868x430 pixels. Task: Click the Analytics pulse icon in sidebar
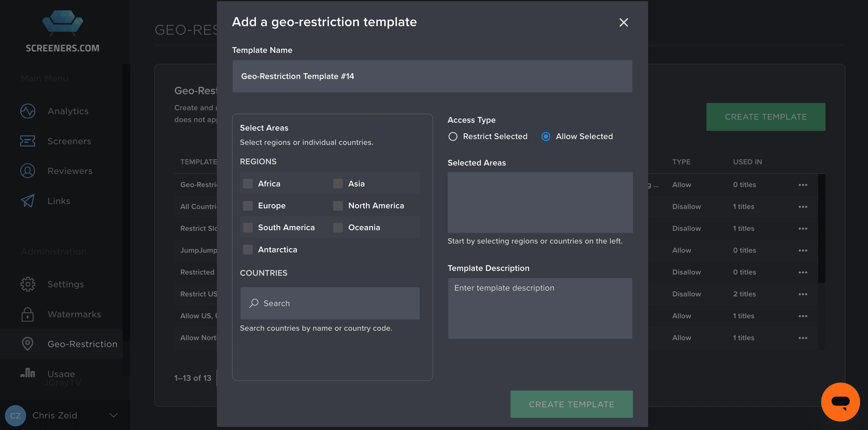[x=28, y=111]
